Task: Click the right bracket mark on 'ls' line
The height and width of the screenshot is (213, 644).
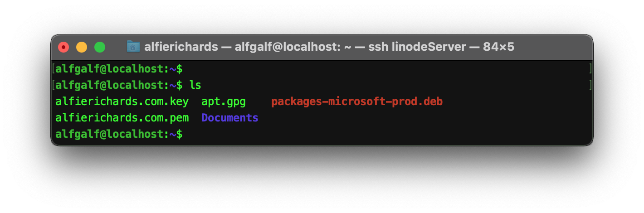Action: click(x=590, y=85)
